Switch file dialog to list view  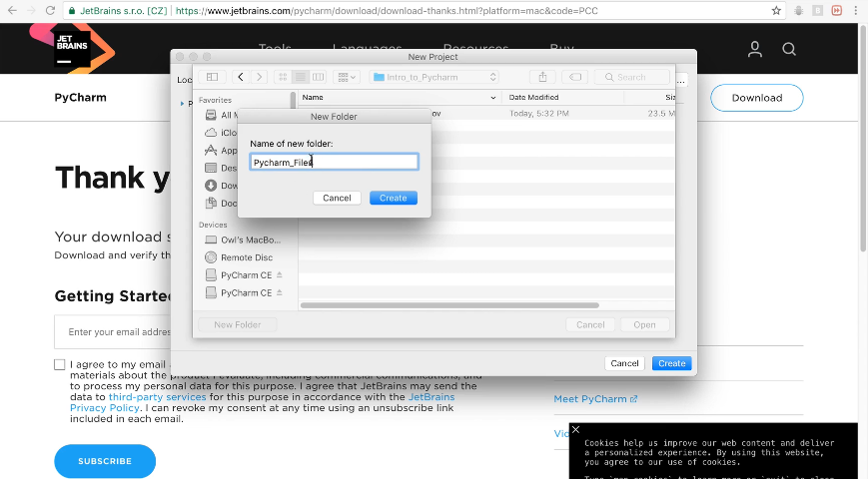[300, 77]
